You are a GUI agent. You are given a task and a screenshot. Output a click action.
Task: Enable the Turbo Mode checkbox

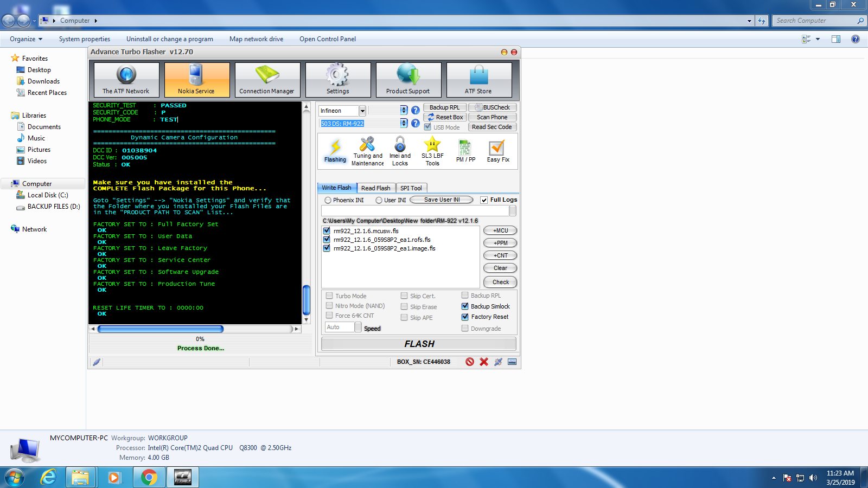329,296
